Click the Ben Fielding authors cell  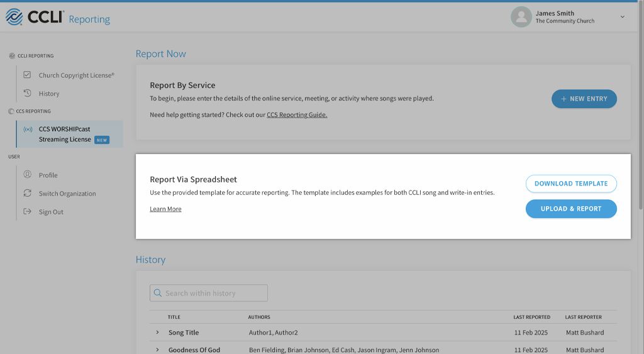point(344,350)
